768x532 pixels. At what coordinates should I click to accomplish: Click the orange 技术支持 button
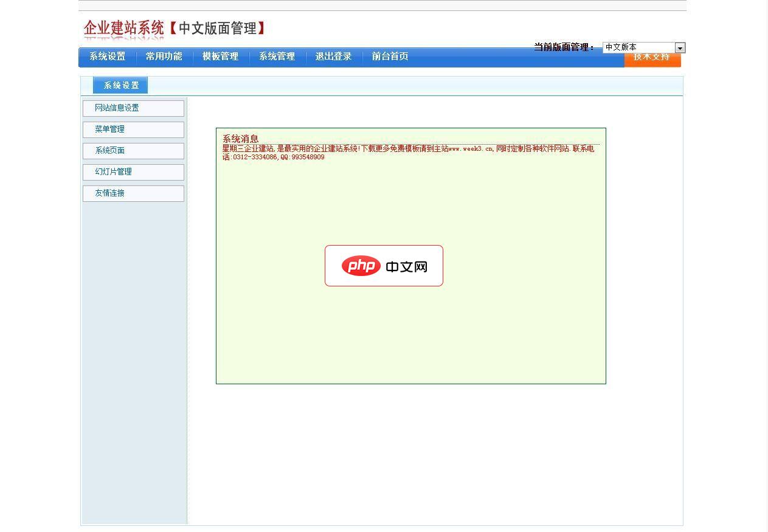[652, 60]
